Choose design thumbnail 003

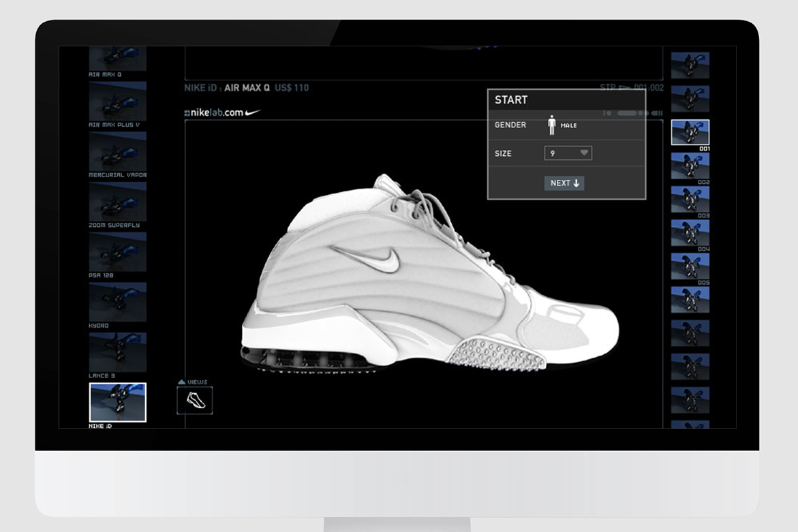coord(690,200)
